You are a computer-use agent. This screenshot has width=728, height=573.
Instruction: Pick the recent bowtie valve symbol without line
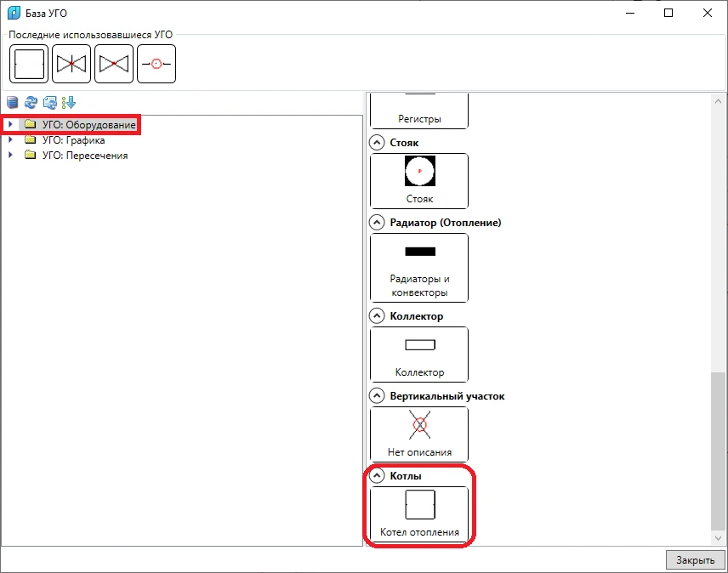pos(114,64)
